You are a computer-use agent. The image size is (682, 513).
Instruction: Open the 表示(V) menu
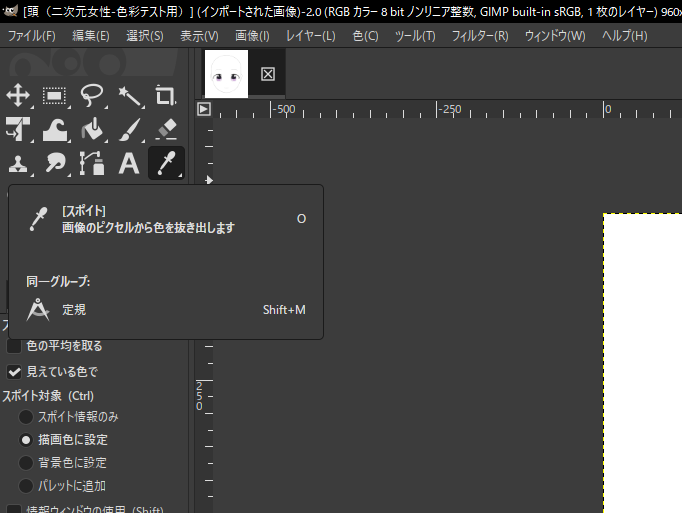[x=199, y=36]
